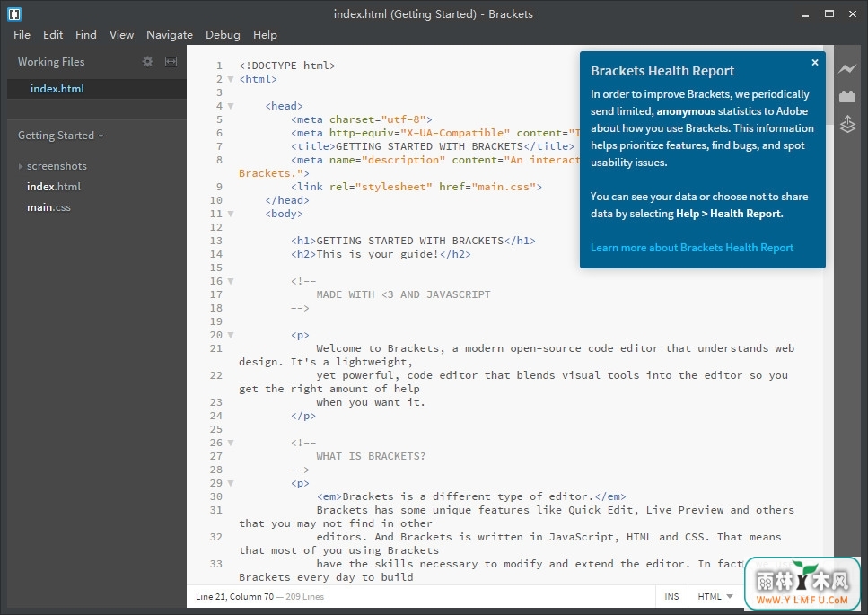Open the Debug menu
The image size is (868, 615).
click(223, 34)
